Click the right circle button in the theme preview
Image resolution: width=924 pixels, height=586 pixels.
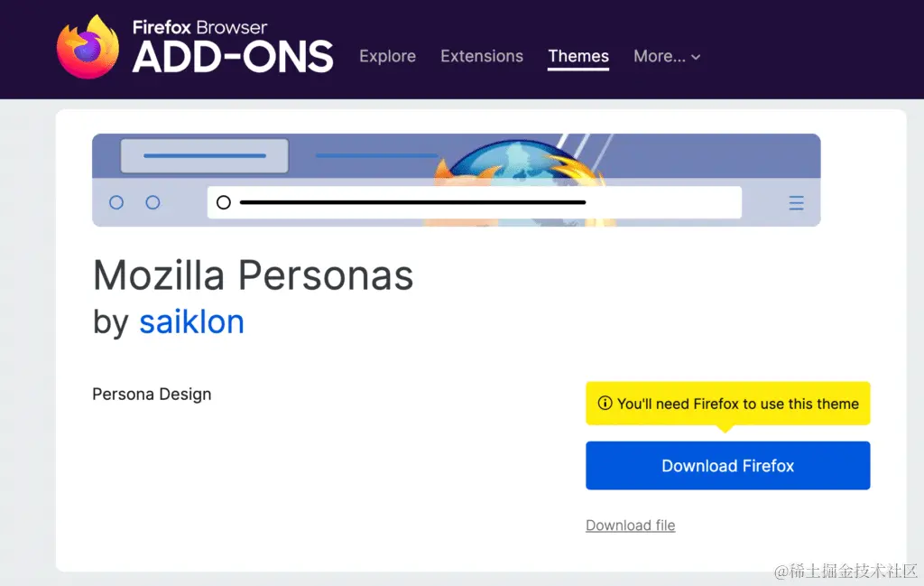click(x=154, y=202)
